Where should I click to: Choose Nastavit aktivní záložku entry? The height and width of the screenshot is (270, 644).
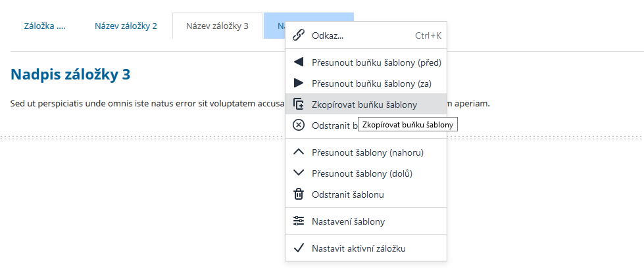[x=359, y=248]
